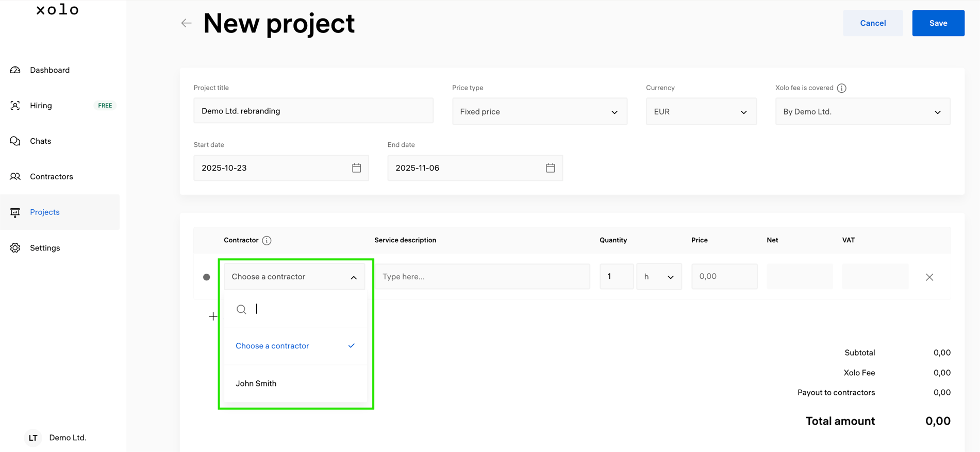The width and height of the screenshot is (980, 452).
Task: Click the Xolo fee info icon
Action: click(841, 88)
